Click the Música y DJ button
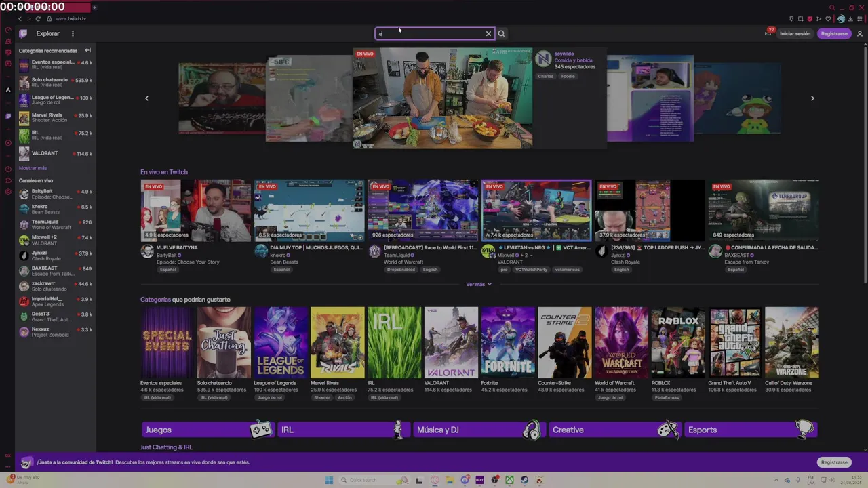The width and height of the screenshot is (868, 488). (x=479, y=430)
